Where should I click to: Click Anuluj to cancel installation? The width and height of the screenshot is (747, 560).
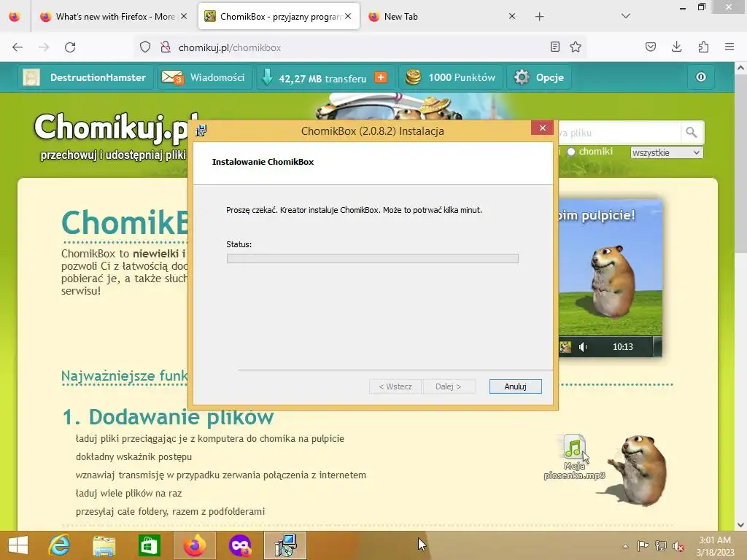tap(516, 386)
